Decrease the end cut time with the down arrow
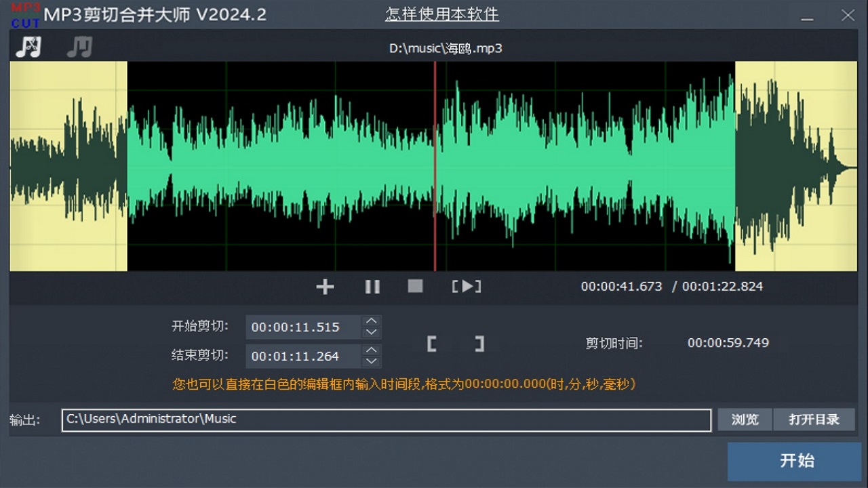 coord(372,361)
